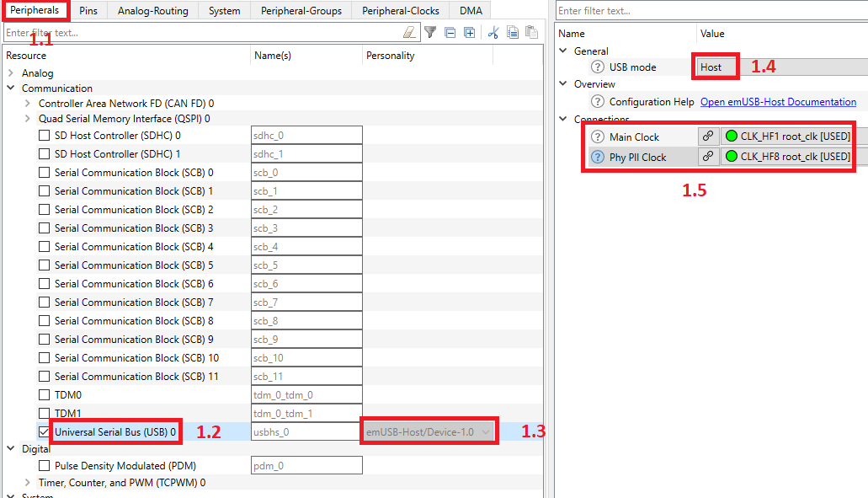The height and width of the screenshot is (498, 868).
Task: Enable SD Host Controller (SDHC) 0 checkbox
Action: pos(45,136)
